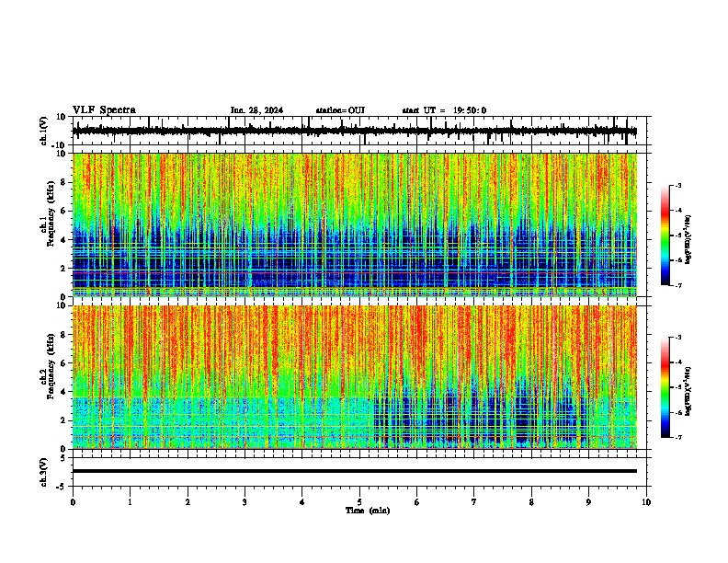728x563 pixels.
Task: Click the "ch.1(V)" axis label of the waveform panel
Action: tap(44, 131)
